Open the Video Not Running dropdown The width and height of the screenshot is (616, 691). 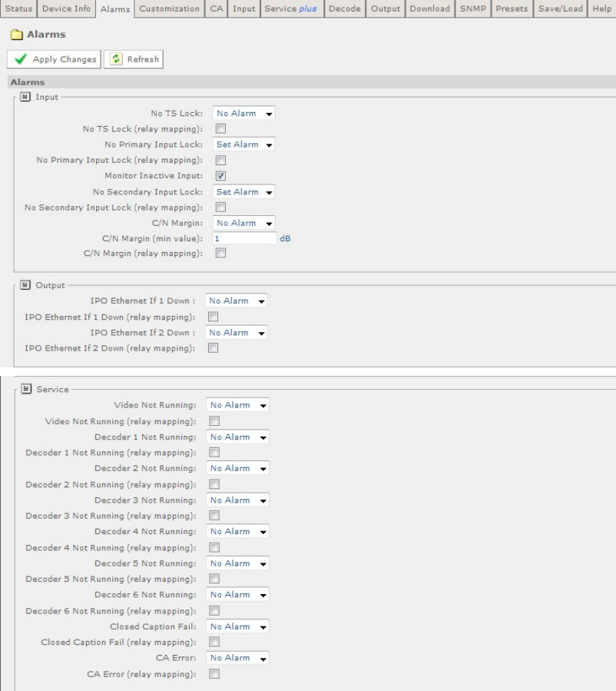tap(238, 405)
